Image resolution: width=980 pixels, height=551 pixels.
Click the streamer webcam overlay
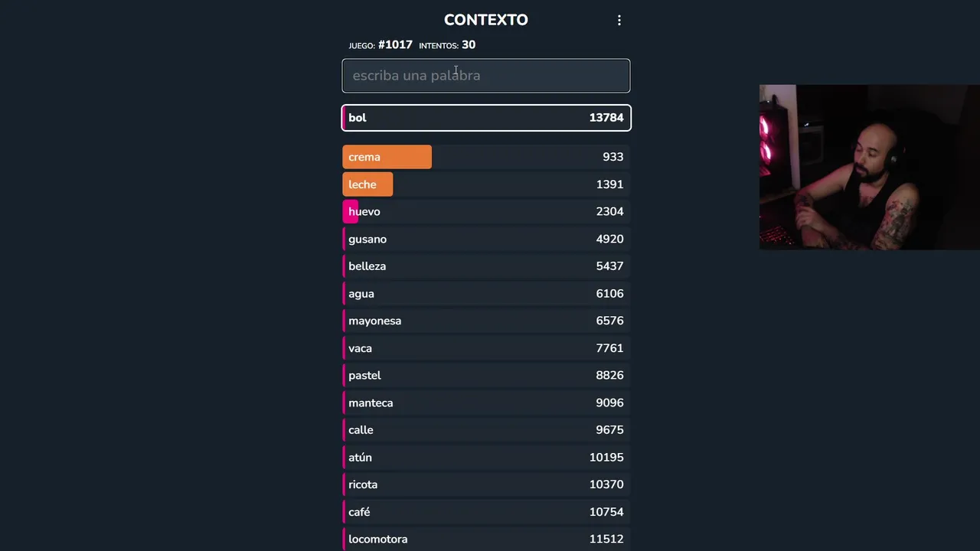pos(869,167)
